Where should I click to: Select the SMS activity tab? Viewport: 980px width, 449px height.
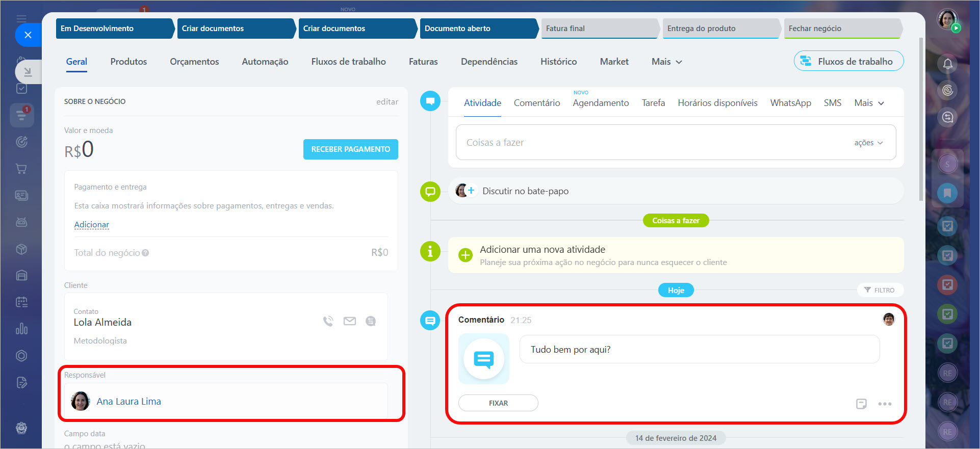832,103
